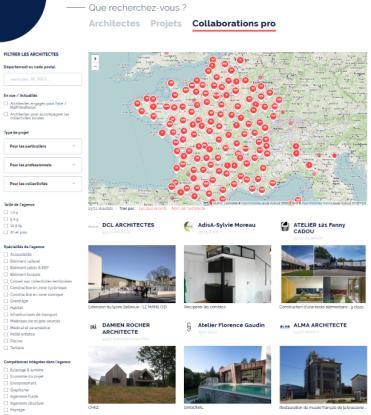Open AdisA-Sylvie Moreau logo icon

click(188, 227)
